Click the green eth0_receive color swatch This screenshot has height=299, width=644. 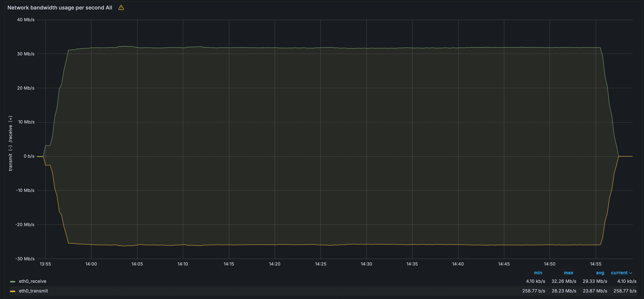click(12, 282)
